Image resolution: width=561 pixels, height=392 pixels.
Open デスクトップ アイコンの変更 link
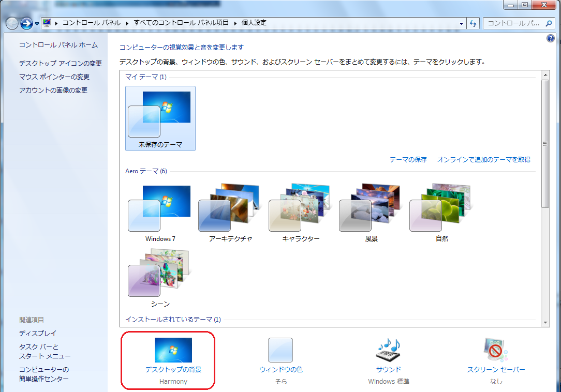point(61,63)
